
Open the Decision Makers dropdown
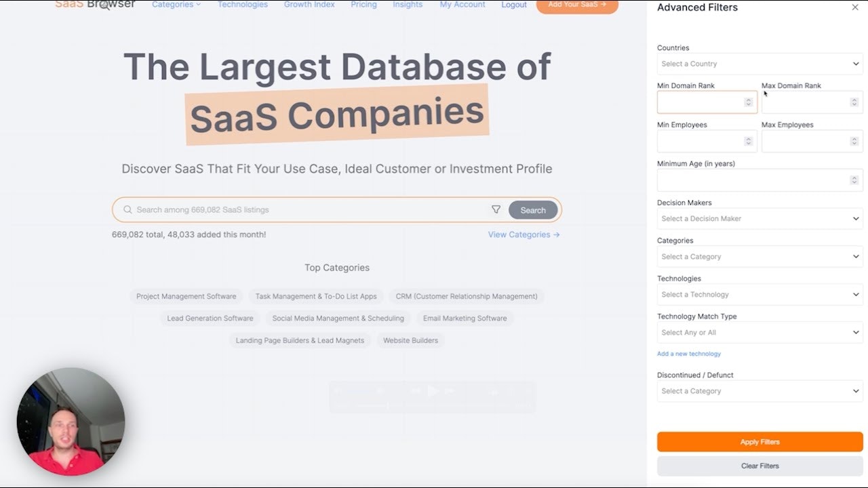(759, 218)
